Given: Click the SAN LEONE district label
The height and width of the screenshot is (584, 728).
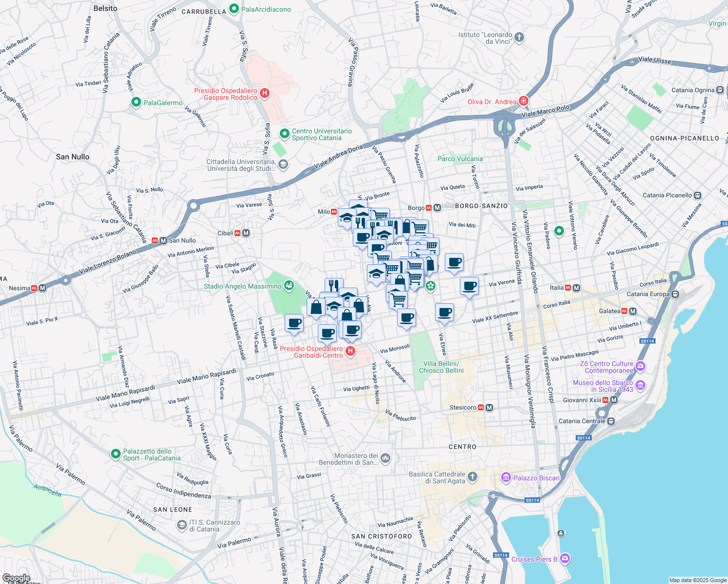Looking at the screenshot, I should point(173,510).
